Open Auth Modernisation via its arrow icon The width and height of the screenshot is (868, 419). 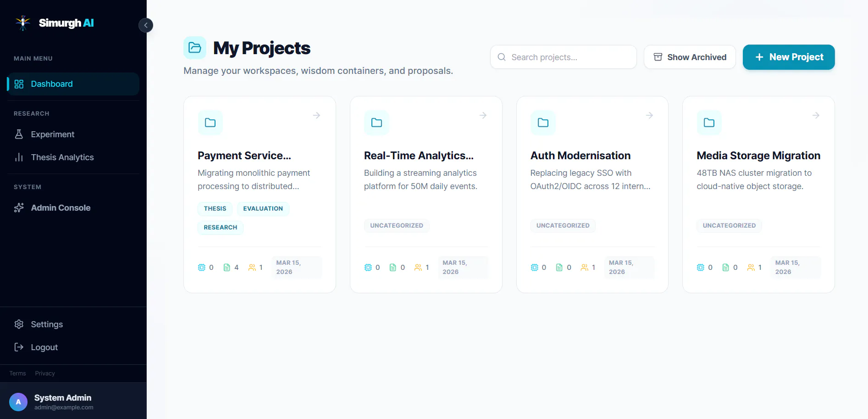pos(649,115)
